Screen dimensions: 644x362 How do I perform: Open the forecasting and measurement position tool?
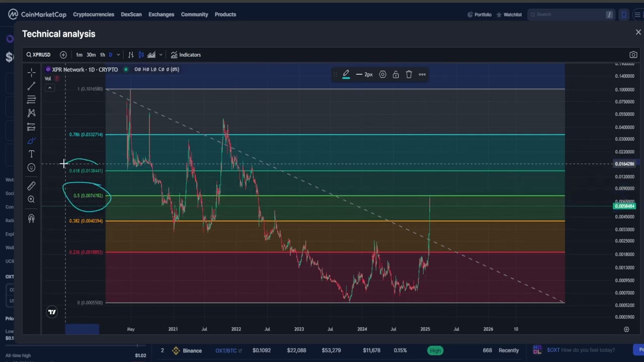(31, 127)
